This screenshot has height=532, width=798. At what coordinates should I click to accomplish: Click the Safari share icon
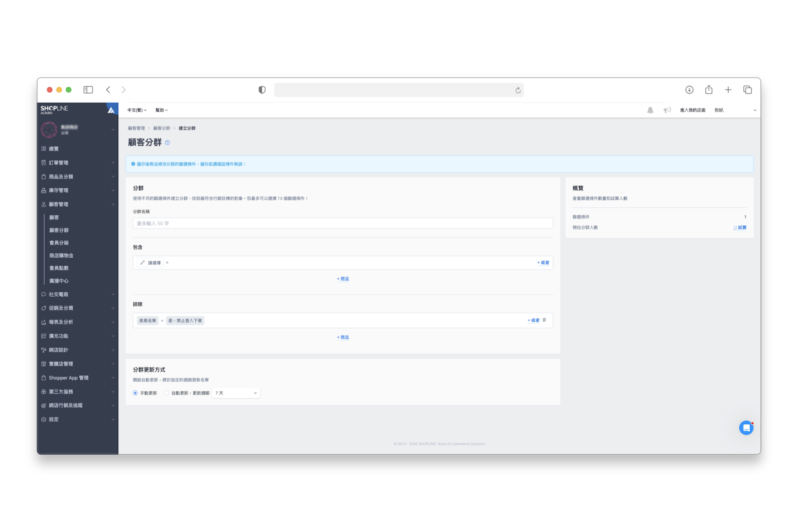click(709, 90)
